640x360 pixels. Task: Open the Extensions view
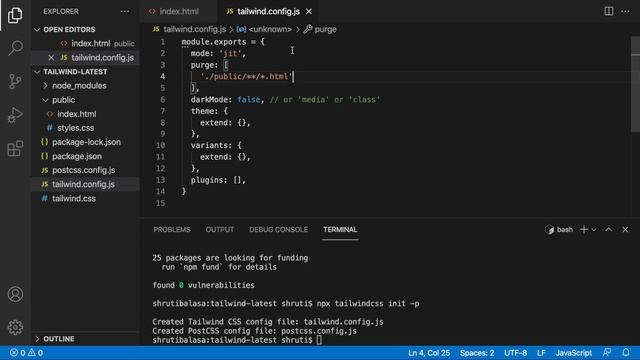pos(15,148)
